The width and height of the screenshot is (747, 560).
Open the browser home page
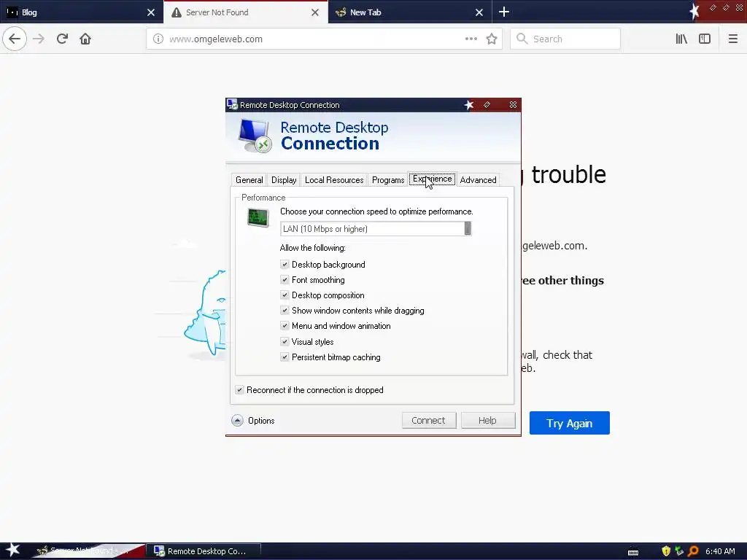(85, 39)
